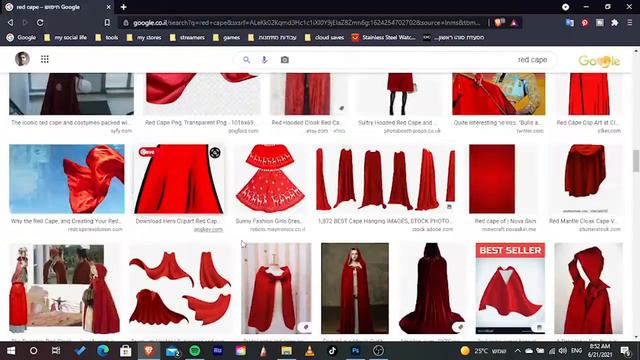Open Windows Task View from the taskbar

[x=56, y=351]
